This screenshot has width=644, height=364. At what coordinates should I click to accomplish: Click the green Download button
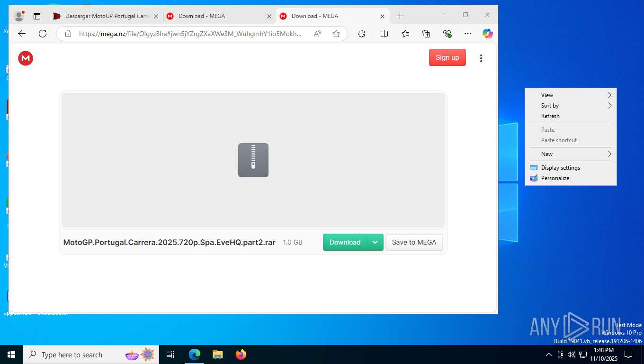click(x=345, y=242)
